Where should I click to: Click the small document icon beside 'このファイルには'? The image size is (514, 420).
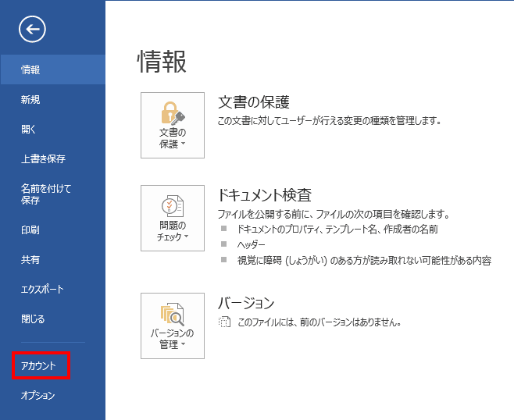point(224,322)
